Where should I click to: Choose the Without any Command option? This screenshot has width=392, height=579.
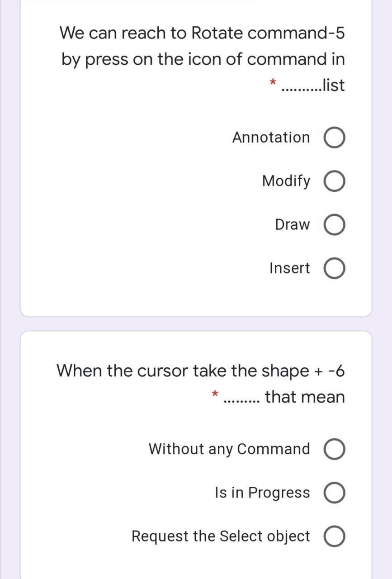(335, 449)
